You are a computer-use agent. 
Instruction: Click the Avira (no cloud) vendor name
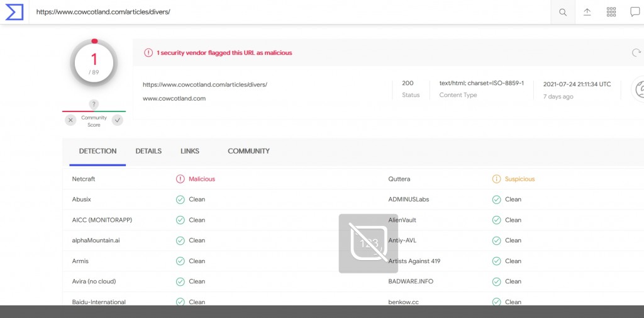94,282
